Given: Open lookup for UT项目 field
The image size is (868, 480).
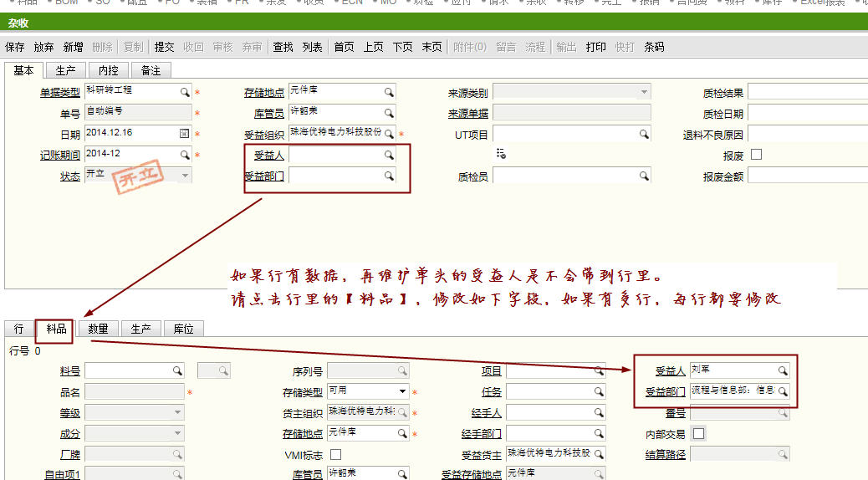Looking at the screenshot, I should [644, 134].
